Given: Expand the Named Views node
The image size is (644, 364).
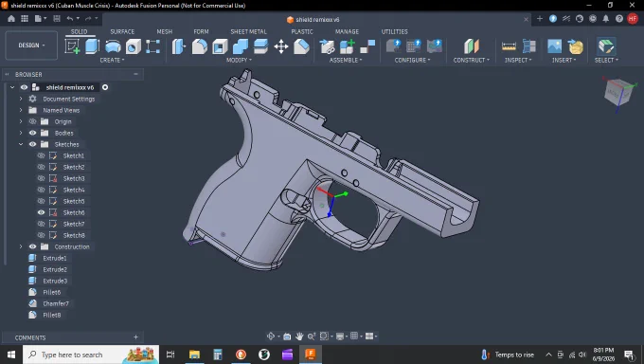Looking at the screenshot, I should coord(21,110).
